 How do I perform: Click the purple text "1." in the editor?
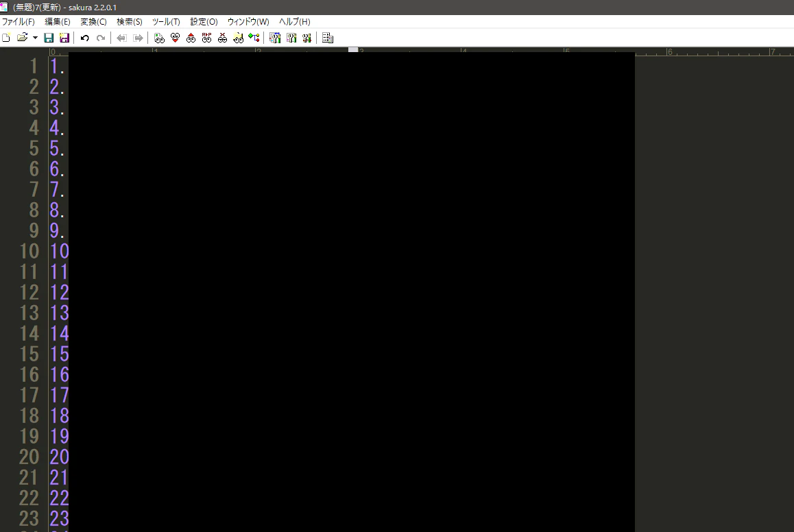[57, 66]
